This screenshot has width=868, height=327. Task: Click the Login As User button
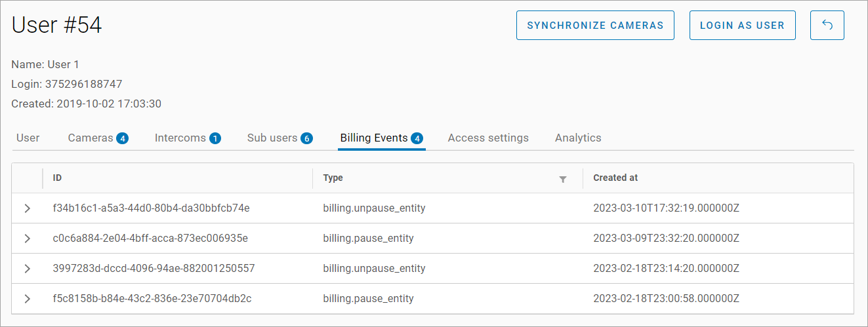pyautogui.click(x=742, y=26)
